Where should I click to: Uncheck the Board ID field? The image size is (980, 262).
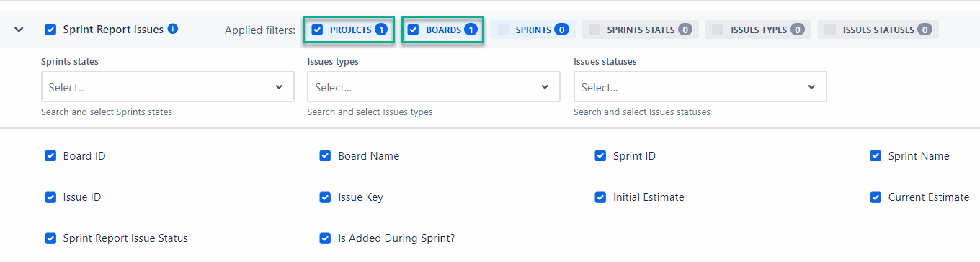[x=50, y=155]
